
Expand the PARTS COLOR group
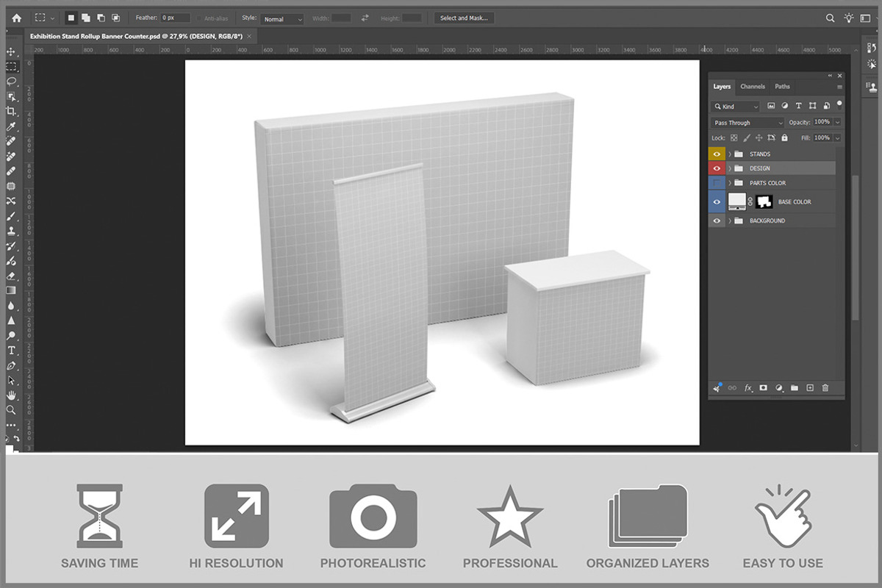click(x=730, y=183)
